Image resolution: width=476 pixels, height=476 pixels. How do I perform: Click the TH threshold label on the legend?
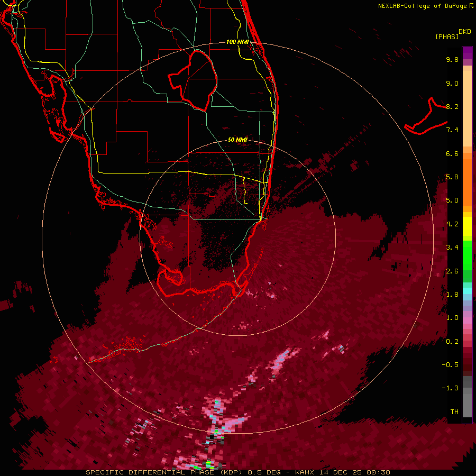tap(454, 412)
